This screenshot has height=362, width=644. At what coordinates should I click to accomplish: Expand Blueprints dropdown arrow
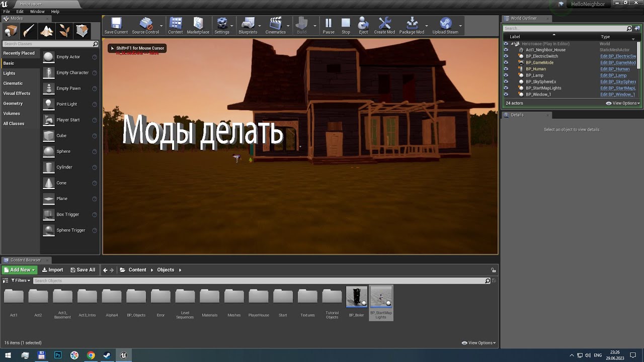click(x=260, y=25)
